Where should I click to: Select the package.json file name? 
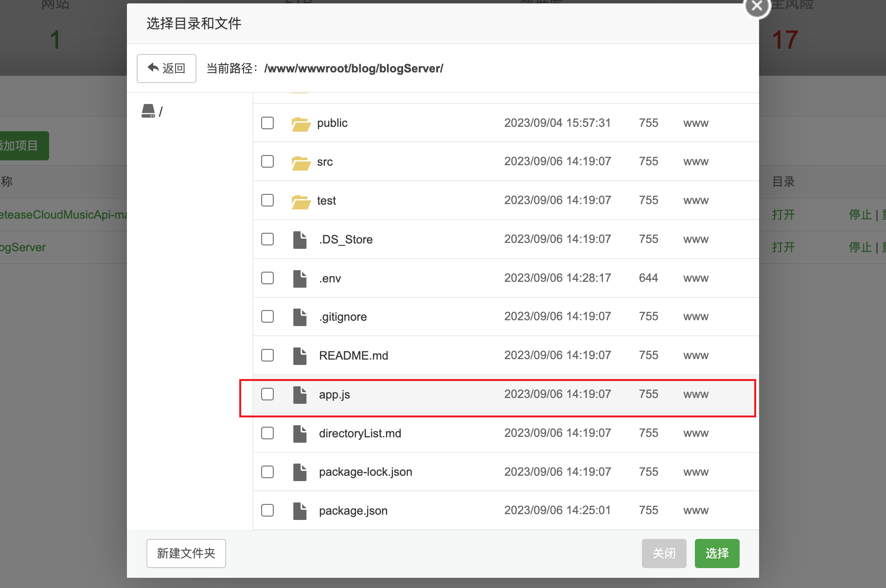click(354, 511)
